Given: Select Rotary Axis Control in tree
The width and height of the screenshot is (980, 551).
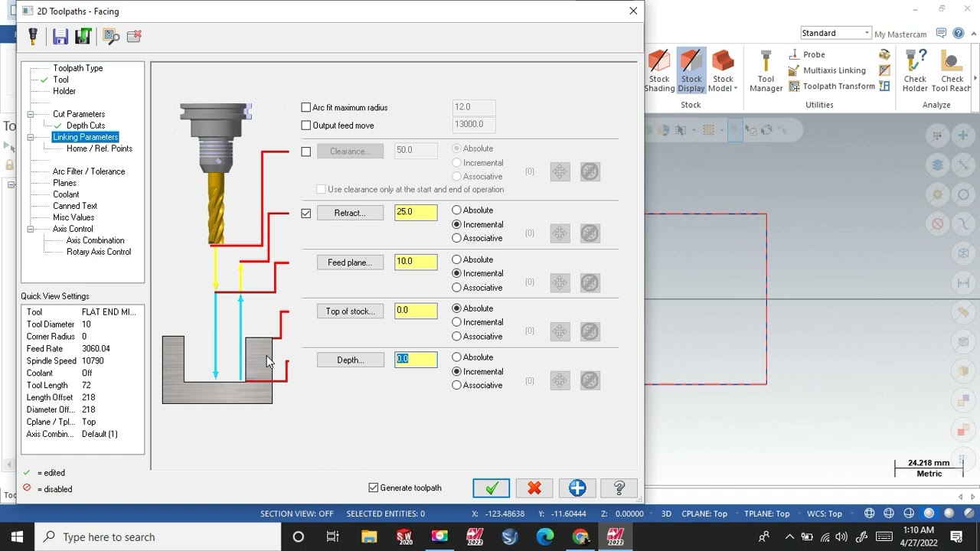Looking at the screenshot, I should click(x=98, y=252).
